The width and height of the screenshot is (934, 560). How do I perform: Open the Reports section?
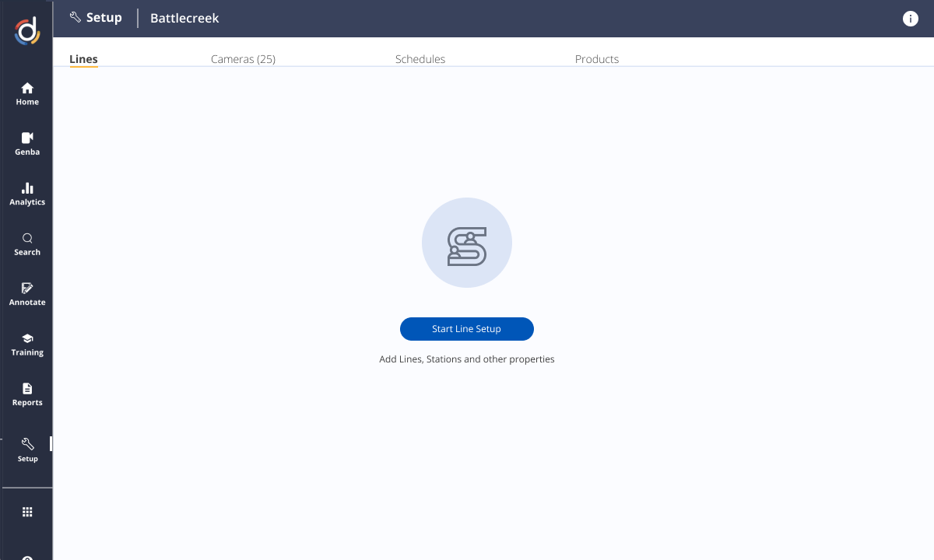click(x=27, y=394)
